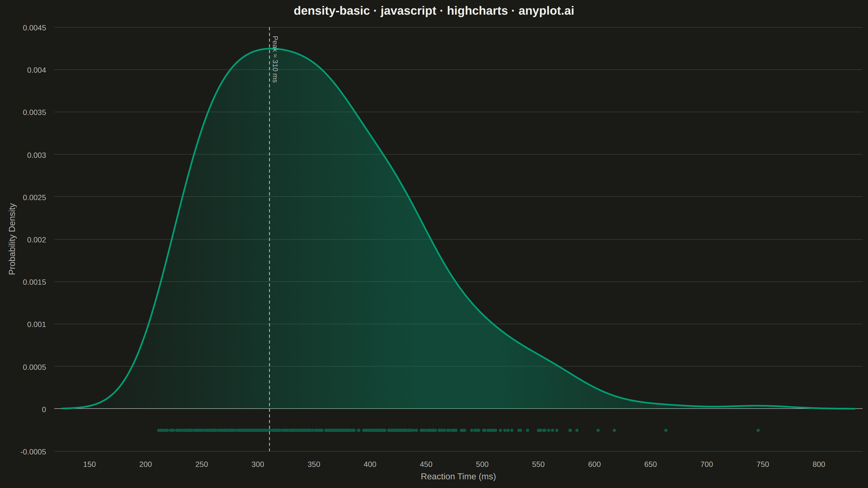Click the x-axis tick label 550

point(538,464)
